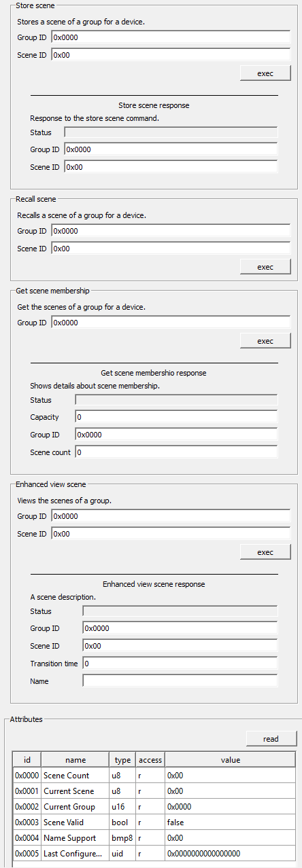
Task: Click the read button above Attributes table
Action: tap(271, 739)
